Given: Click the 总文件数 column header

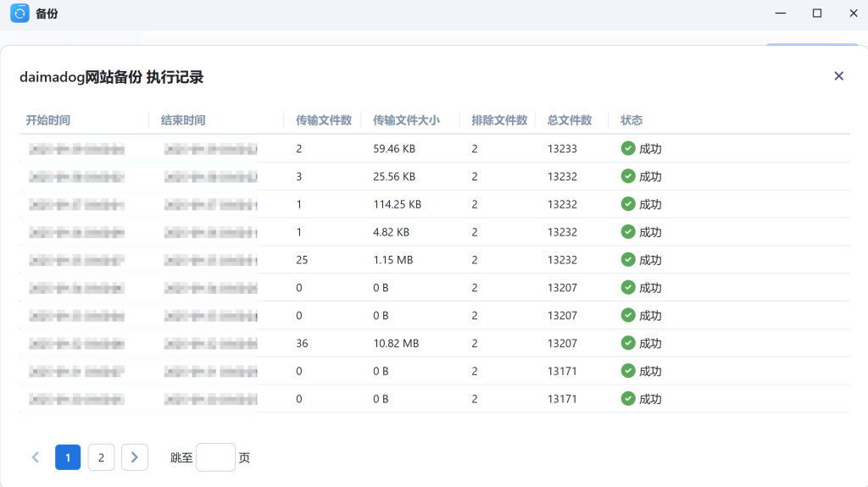Looking at the screenshot, I should 570,120.
